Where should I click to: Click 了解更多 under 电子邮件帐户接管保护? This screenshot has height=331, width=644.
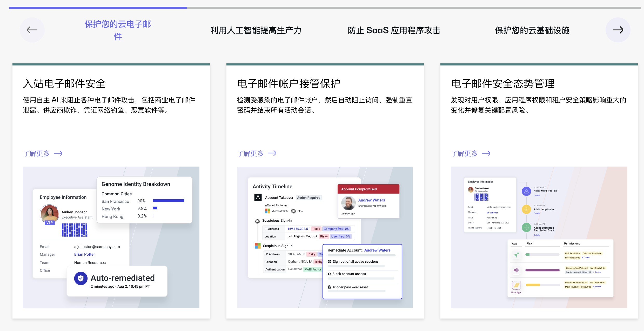click(257, 153)
